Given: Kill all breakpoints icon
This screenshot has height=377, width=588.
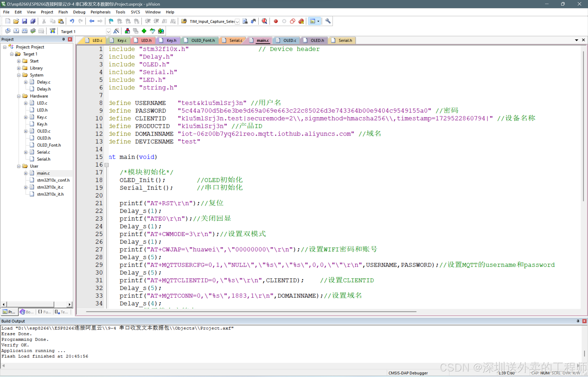Looking at the screenshot, I should point(301,21).
